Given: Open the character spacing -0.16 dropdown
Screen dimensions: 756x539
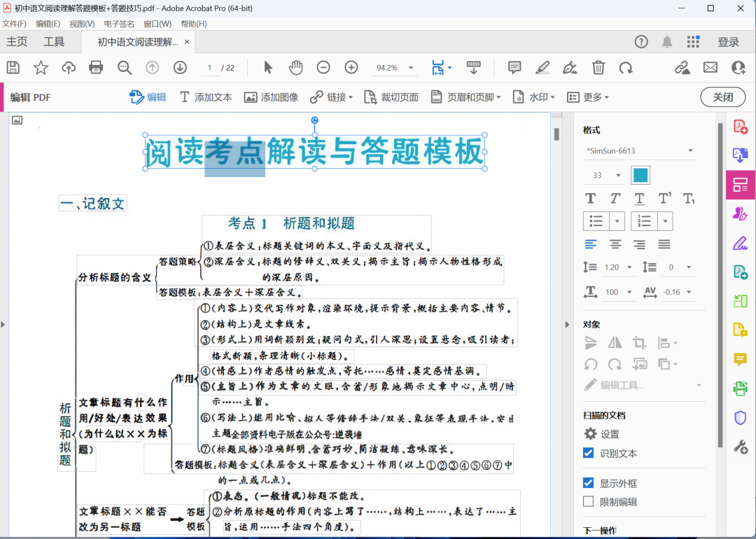Looking at the screenshot, I should click(689, 292).
